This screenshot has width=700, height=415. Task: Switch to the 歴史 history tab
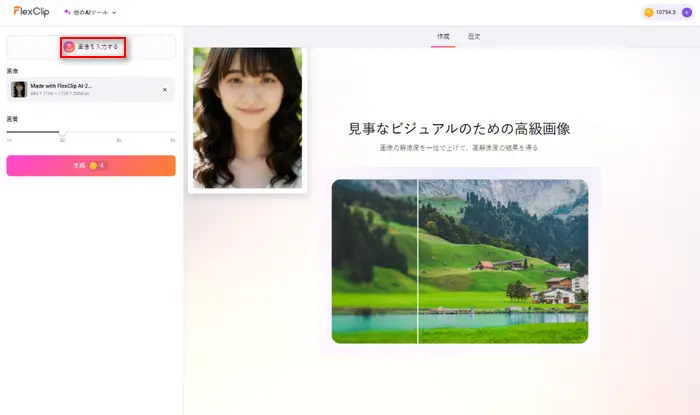(x=474, y=37)
